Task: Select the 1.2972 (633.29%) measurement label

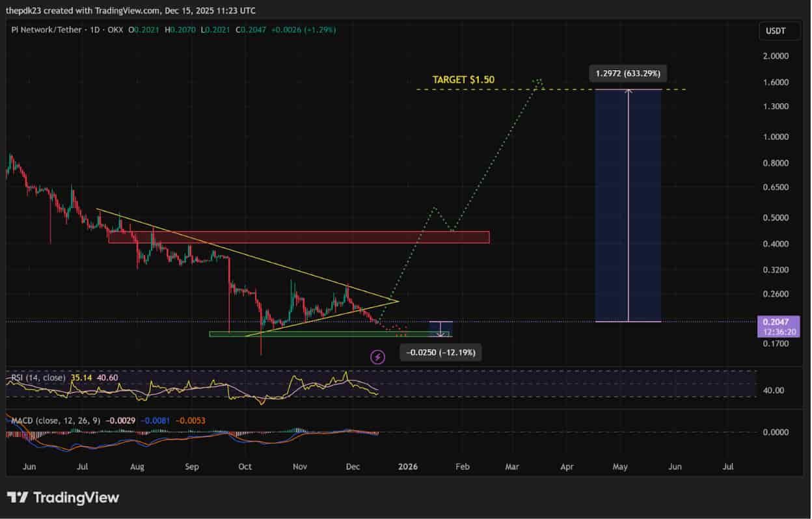Action: 628,73
